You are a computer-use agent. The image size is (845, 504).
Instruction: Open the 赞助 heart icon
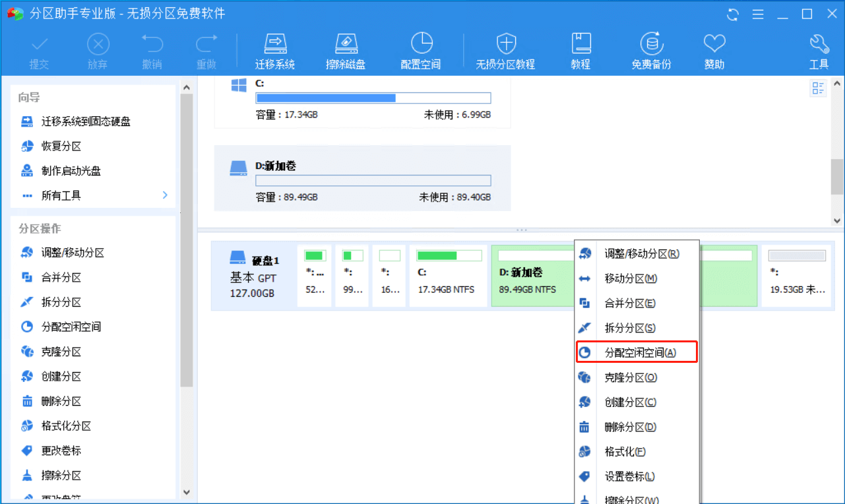pos(714,50)
